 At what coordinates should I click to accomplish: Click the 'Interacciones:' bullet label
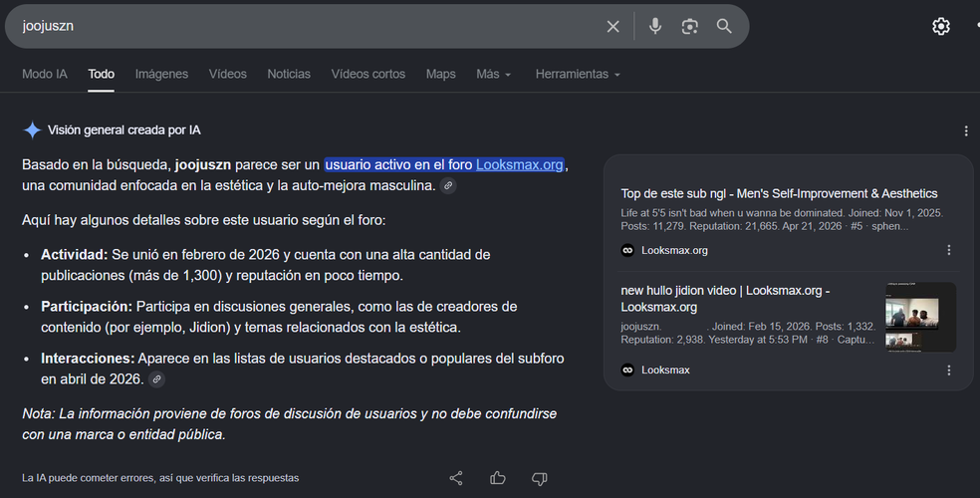[x=88, y=359]
